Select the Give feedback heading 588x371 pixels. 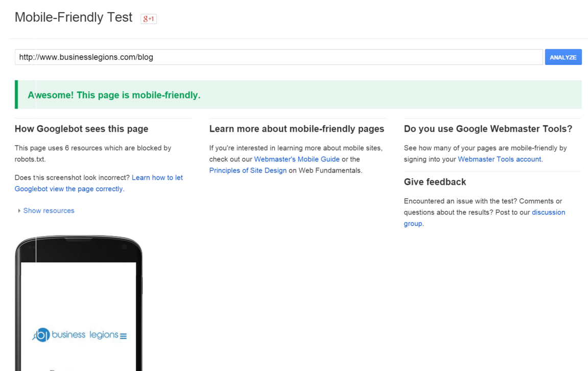[x=435, y=182]
